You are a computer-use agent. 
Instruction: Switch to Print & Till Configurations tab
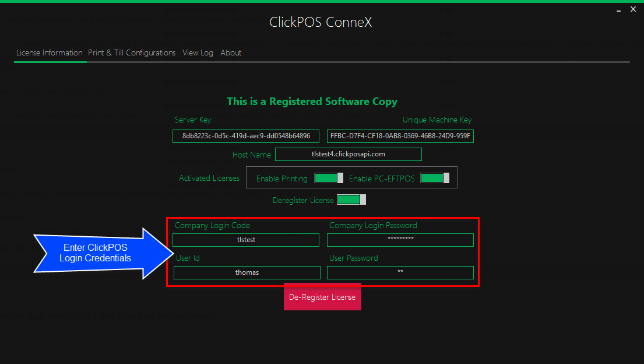132,52
